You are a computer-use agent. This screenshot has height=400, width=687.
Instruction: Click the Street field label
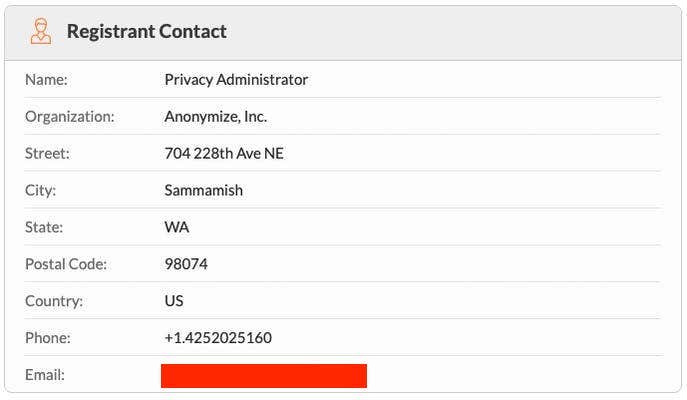pyautogui.click(x=47, y=153)
